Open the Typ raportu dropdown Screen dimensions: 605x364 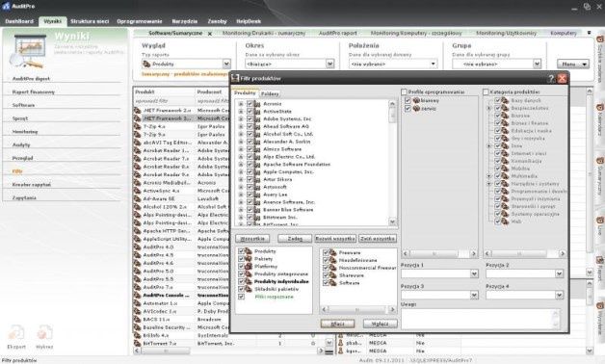pyautogui.click(x=226, y=64)
